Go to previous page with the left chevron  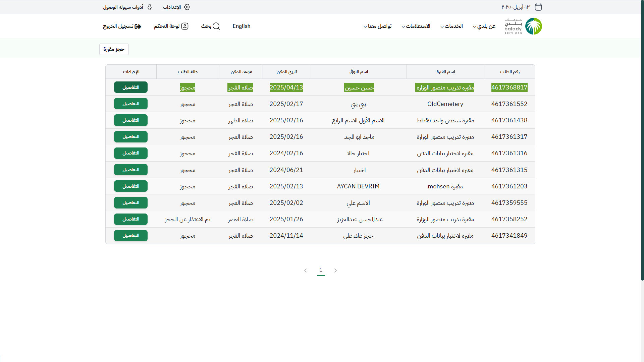[x=305, y=270]
